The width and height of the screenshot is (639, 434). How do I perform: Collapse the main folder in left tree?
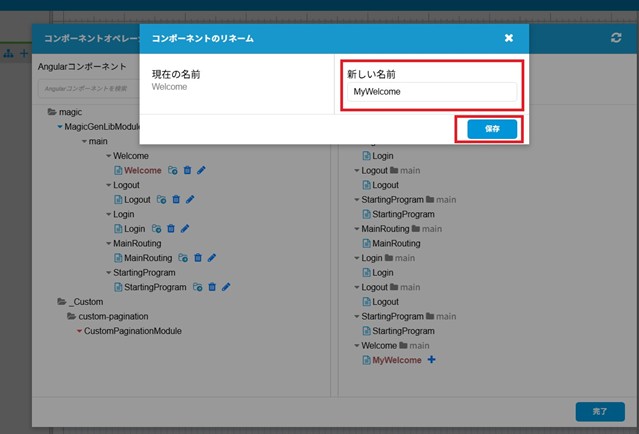point(83,142)
